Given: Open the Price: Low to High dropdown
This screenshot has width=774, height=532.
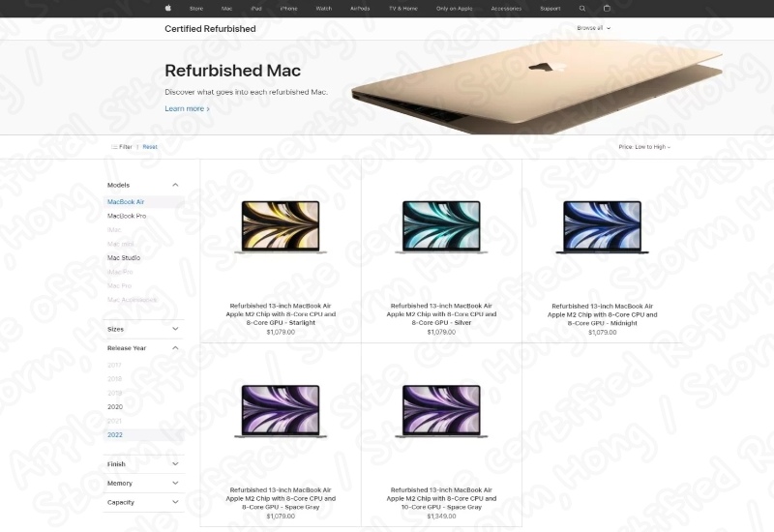Looking at the screenshot, I should (x=644, y=147).
